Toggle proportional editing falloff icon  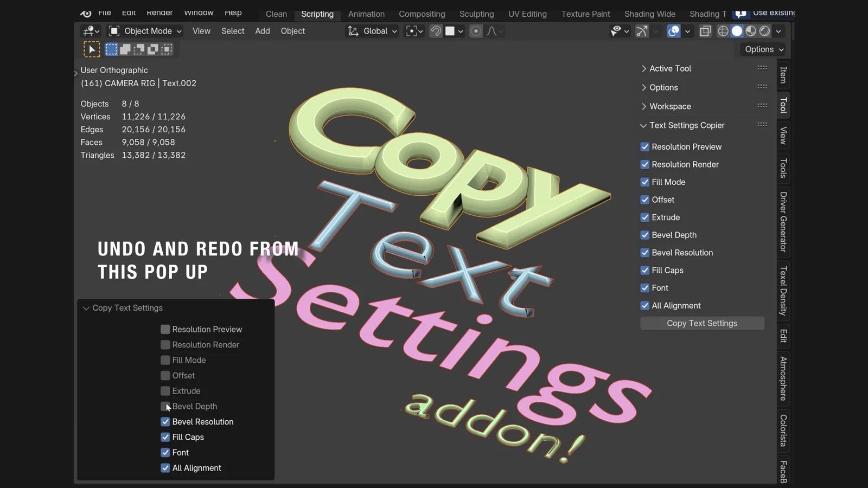click(x=493, y=31)
